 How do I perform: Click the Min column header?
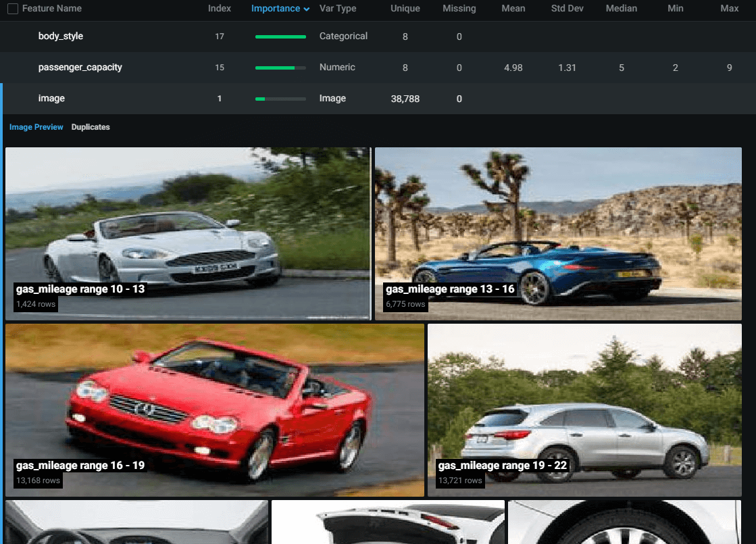pos(675,8)
